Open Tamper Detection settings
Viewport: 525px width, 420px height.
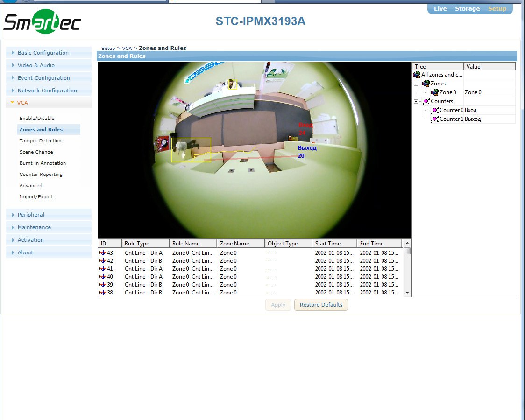41,141
